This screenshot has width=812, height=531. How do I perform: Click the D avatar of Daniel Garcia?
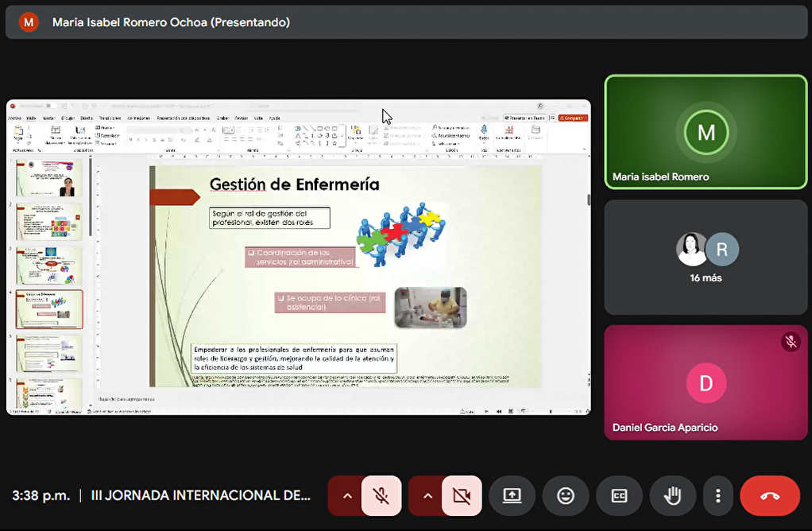[x=706, y=383]
